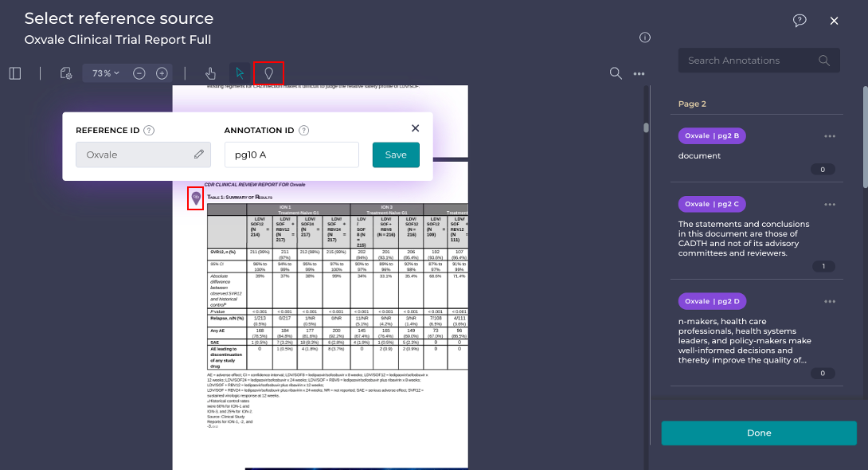Zoom out with the minus icon
Image resolution: width=868 pixels, height=470 pixels.
pyautogui.click(x=139, y=73)
